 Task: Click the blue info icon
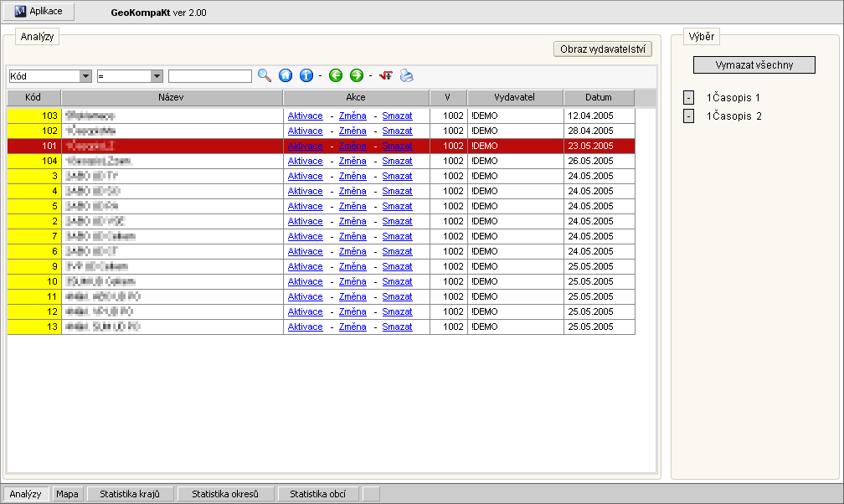pos(306,75)
